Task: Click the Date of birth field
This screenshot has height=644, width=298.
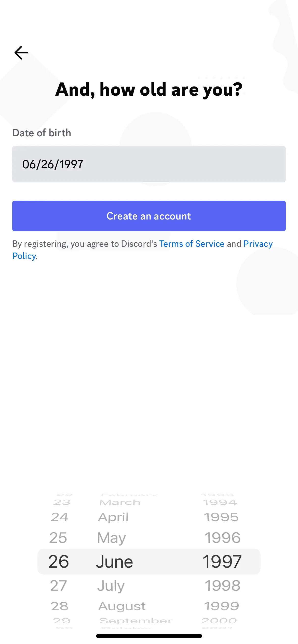Action: point(149,164)
